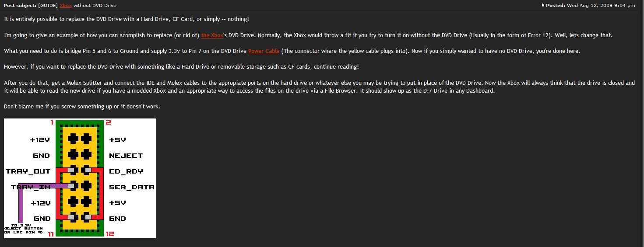This screenshot has width=644, height=247.
Task: Click the SER_DATA label in the pinout image
Action: click(x=132, y=187)
